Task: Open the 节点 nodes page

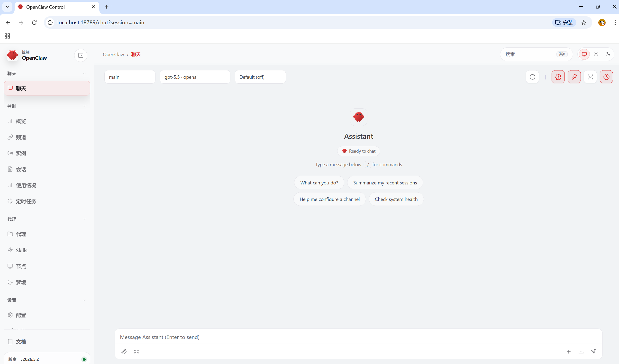Action: click(47, 266)
